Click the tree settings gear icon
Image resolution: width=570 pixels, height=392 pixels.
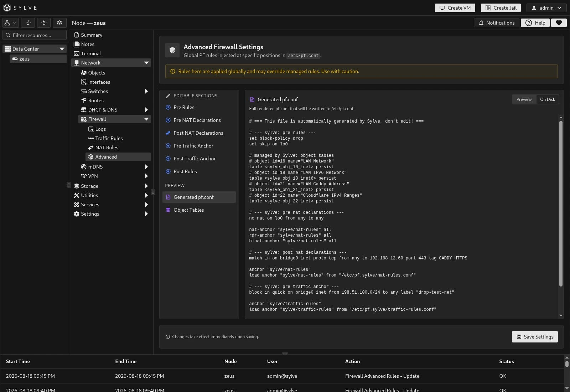point(59,23)
